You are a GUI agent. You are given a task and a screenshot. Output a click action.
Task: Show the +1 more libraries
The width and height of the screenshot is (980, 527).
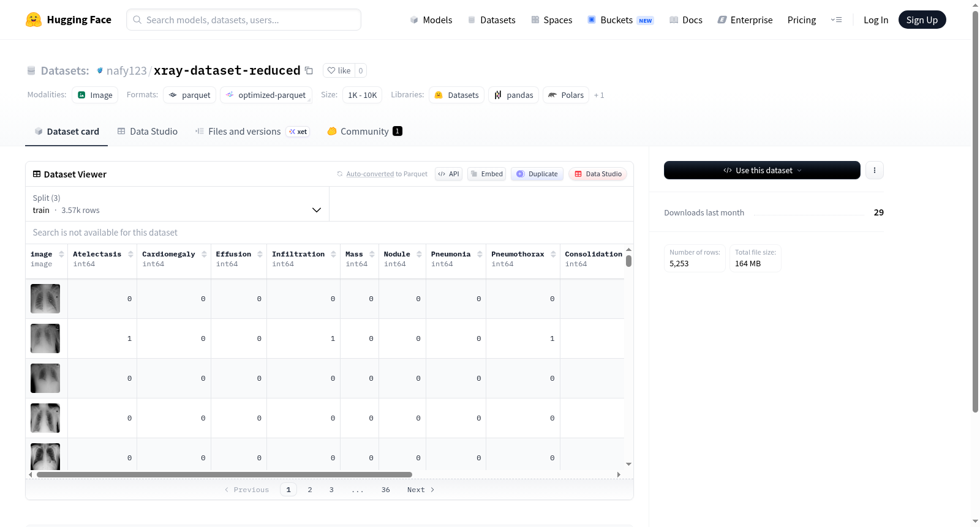[x=599, y=95]
